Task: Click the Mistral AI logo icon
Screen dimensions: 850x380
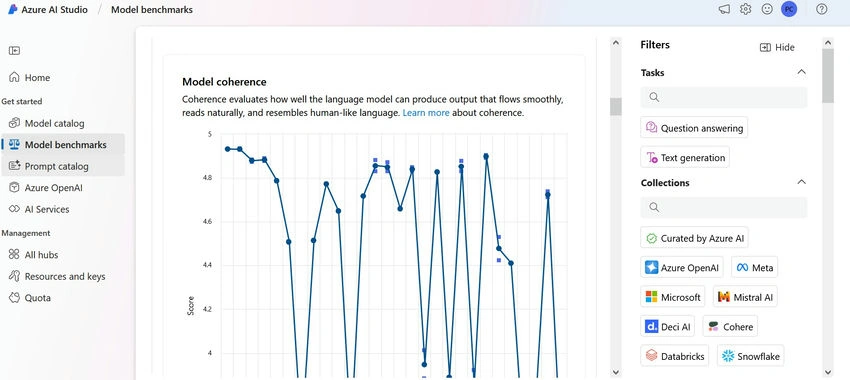Action: click(x=724, y=297)
